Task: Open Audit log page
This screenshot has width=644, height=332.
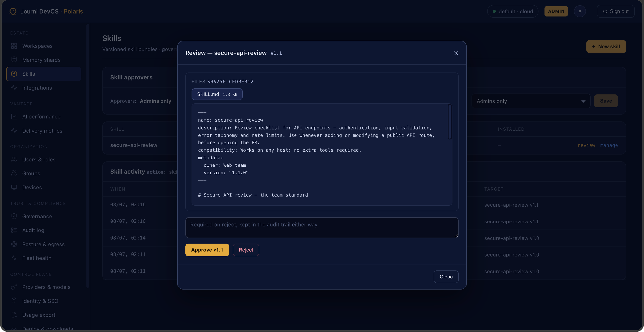Action: 44,230
